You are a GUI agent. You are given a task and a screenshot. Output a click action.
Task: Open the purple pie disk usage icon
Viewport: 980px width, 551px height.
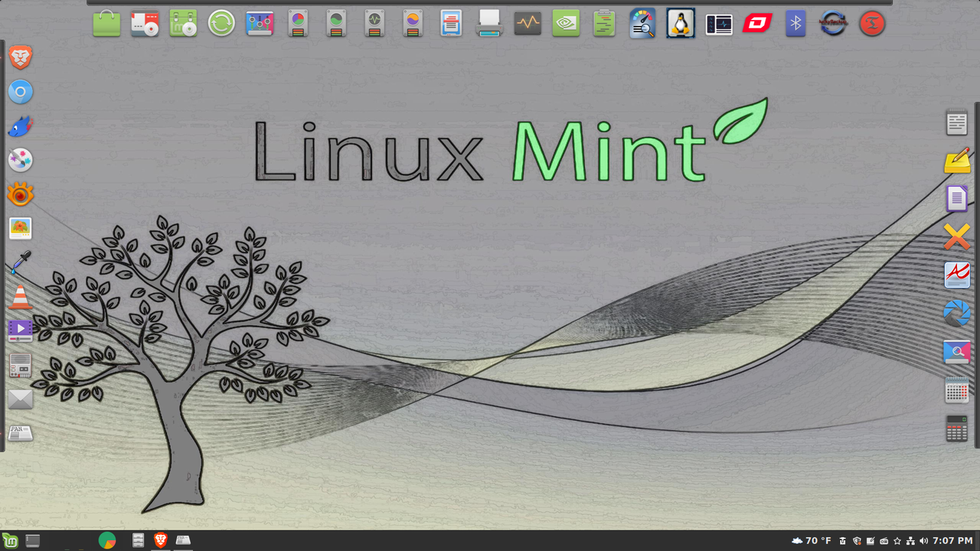click(298, 24)
